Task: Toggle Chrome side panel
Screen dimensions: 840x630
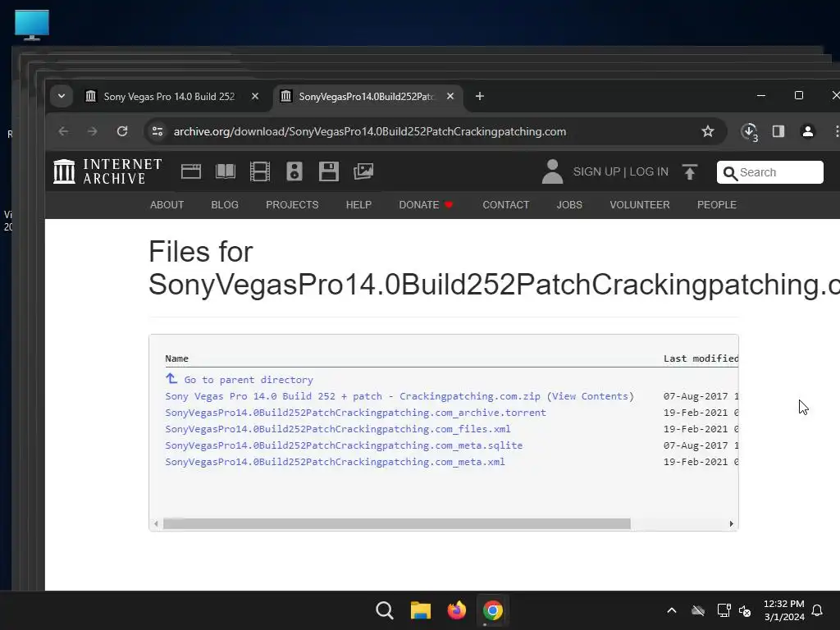Action: coord(778,131)
